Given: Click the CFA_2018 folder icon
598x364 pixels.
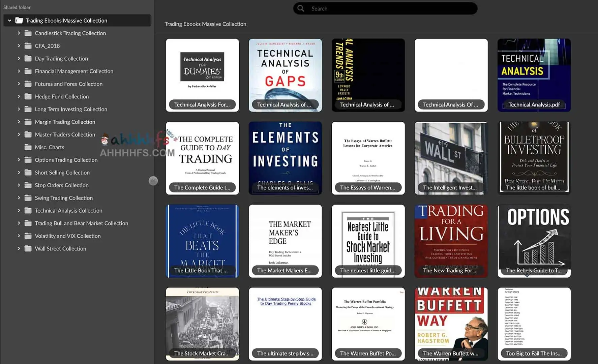Looking at the screenshot, I should pyautogui.click(x=28, y=46).
